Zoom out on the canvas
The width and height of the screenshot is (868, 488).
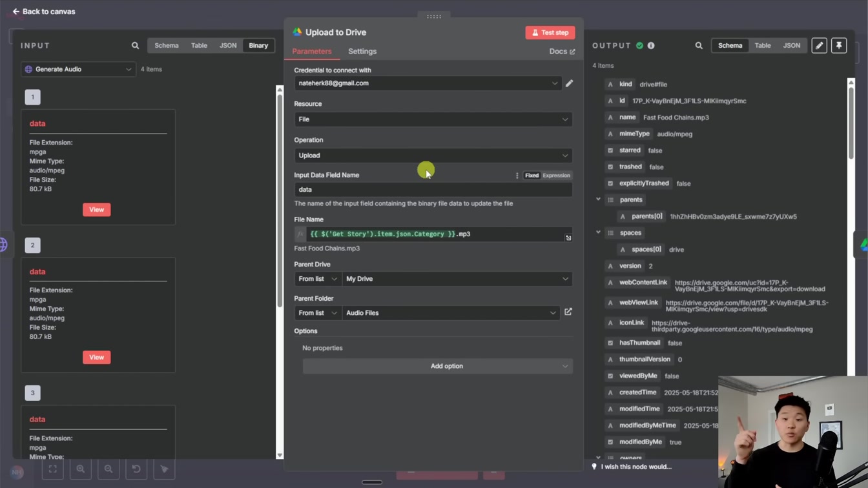click(108, 469)
